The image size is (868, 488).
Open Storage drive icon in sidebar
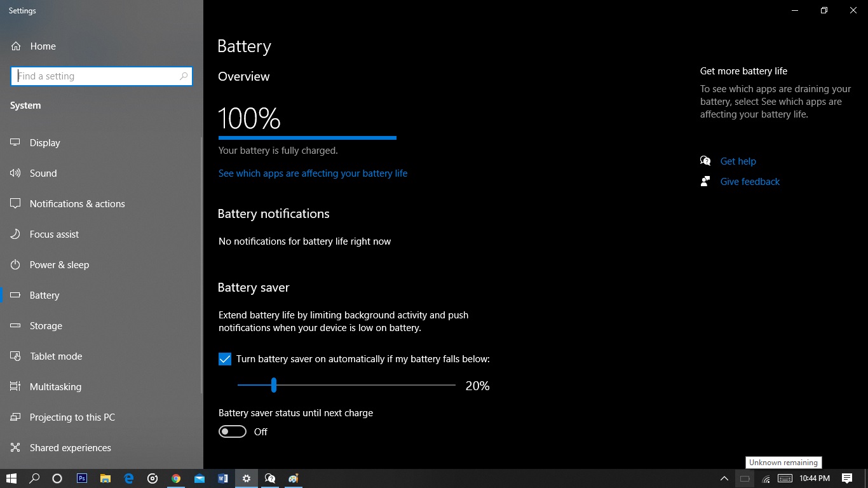pyautogui.click(x=15, y=326)
